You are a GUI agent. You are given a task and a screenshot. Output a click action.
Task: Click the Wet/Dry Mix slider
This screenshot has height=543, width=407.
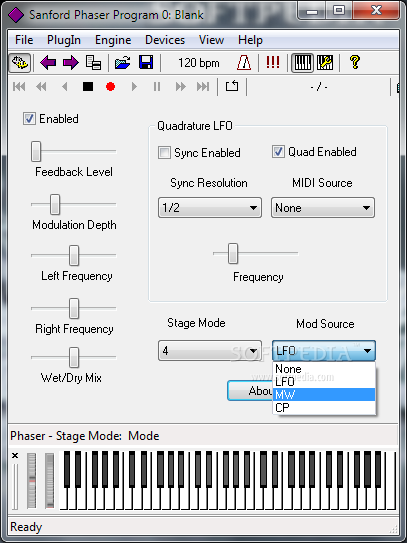73,357
